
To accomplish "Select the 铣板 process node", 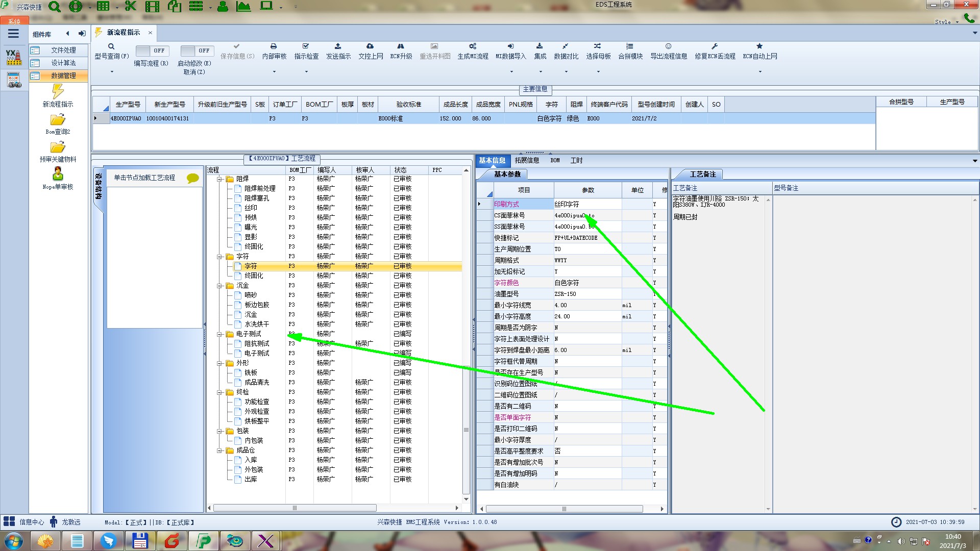I will (x=251, y=372).
